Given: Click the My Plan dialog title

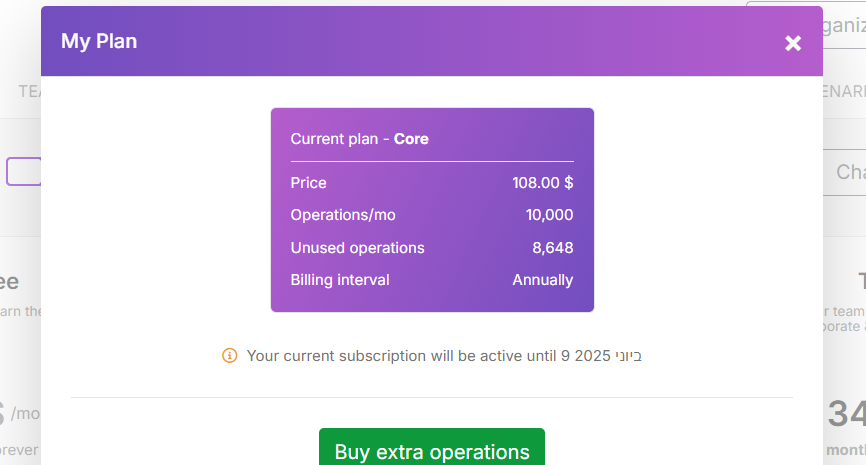Looking at the screenshot, I should click(99, 41).
